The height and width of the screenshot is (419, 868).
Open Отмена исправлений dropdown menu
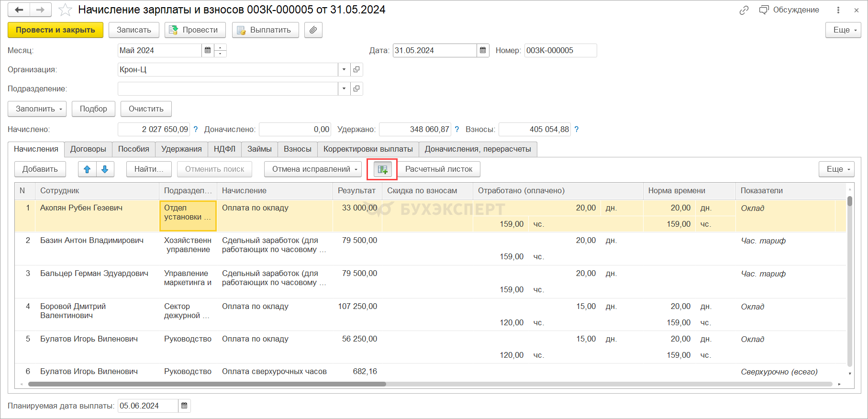pyautogui.click(x=312, y=169)
